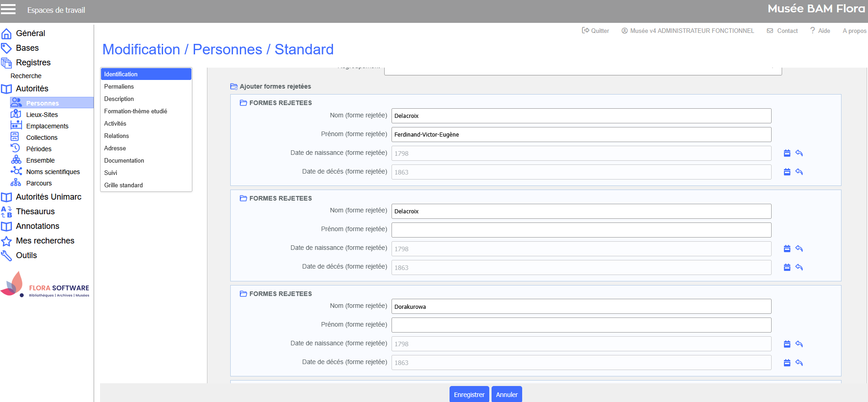Click Ajouter formes rejetées to add form
Viewport: 868px width, 402px height.
275,86
